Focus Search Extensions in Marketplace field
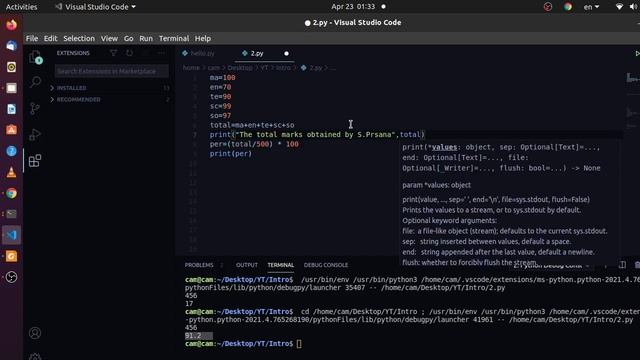Viewport: 640px width, 360px height. tap(111, 71)
